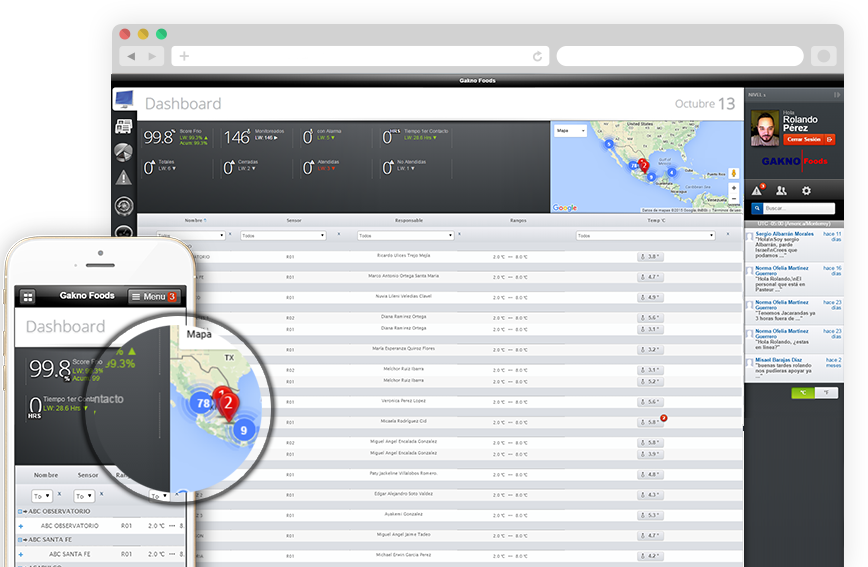Click the Score Frío 99.8 metric
The width and height of the screenshot is (868, 567).
[175, 137]
